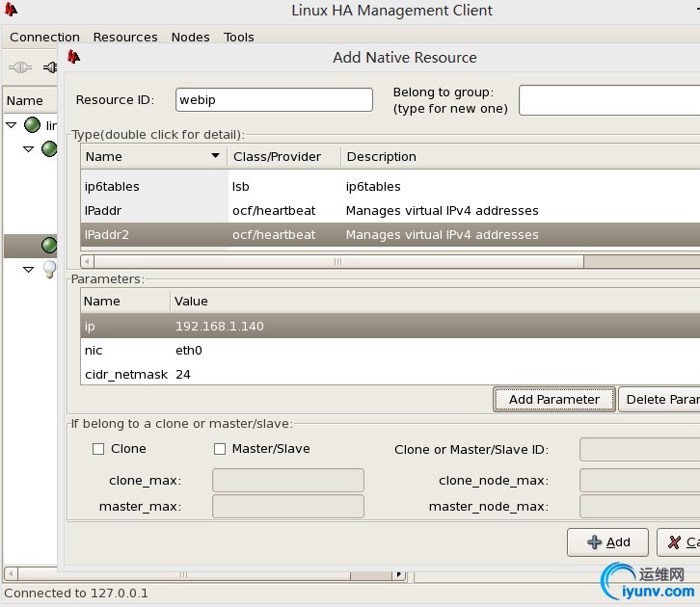The width and height of the screenshot is (700, 607).
Task: Click the main window bottom scrollbar right arrow
Action: (x=398, y=574)
